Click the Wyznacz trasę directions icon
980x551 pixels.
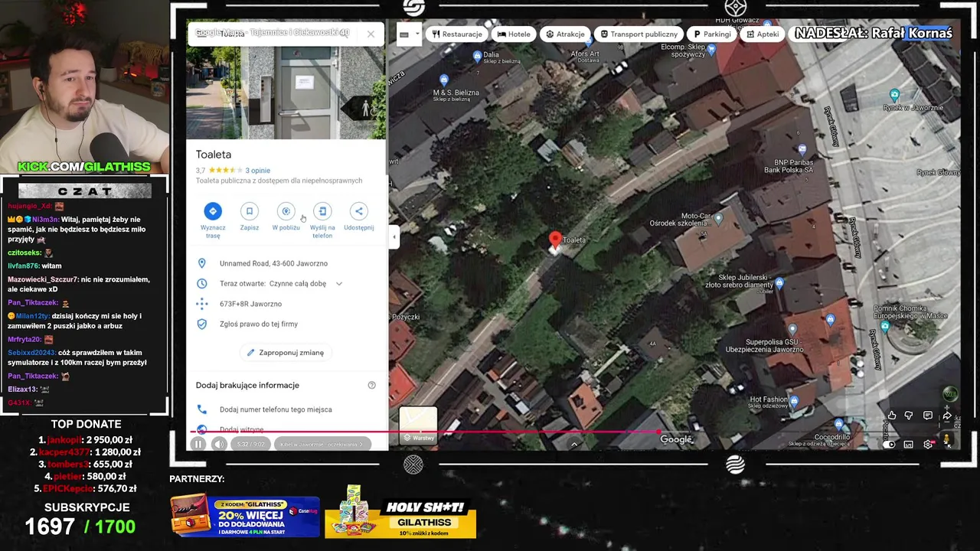click(213, 211)
